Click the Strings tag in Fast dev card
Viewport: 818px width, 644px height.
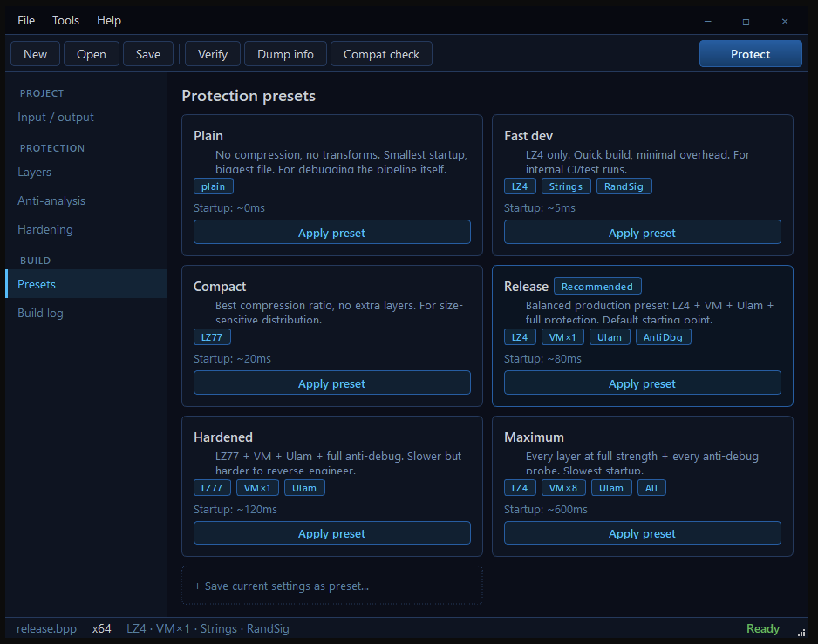566,186
